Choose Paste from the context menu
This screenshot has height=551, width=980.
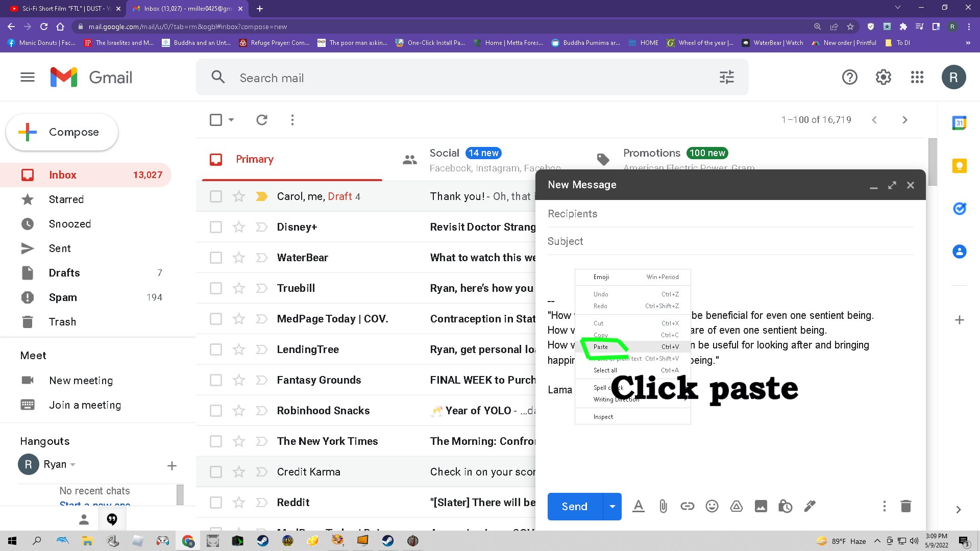point(601,347)
